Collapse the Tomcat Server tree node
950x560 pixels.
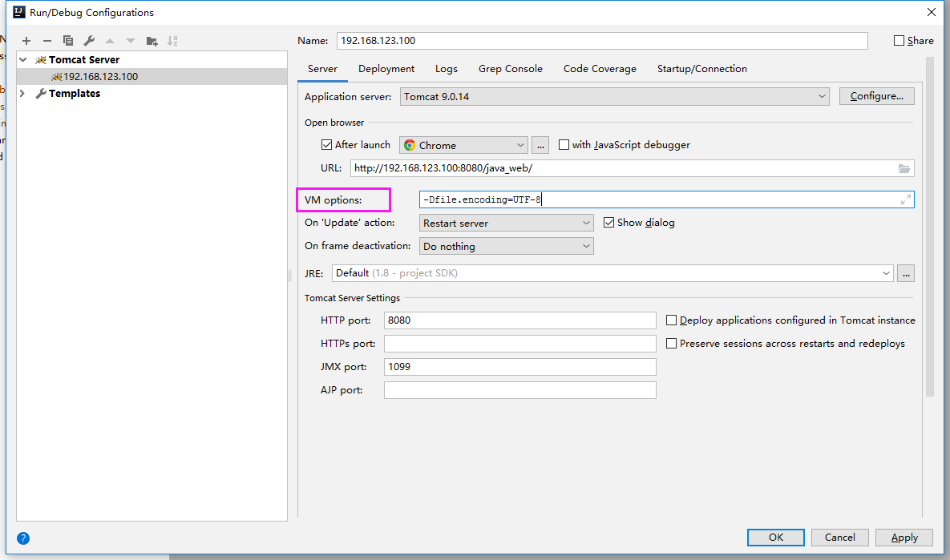pos(22,59)
